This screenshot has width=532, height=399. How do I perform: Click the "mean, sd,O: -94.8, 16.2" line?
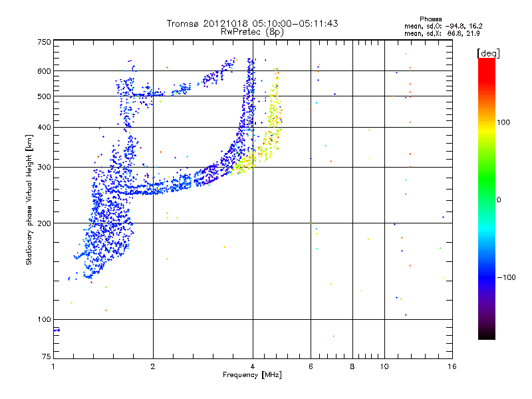[443, 26]
